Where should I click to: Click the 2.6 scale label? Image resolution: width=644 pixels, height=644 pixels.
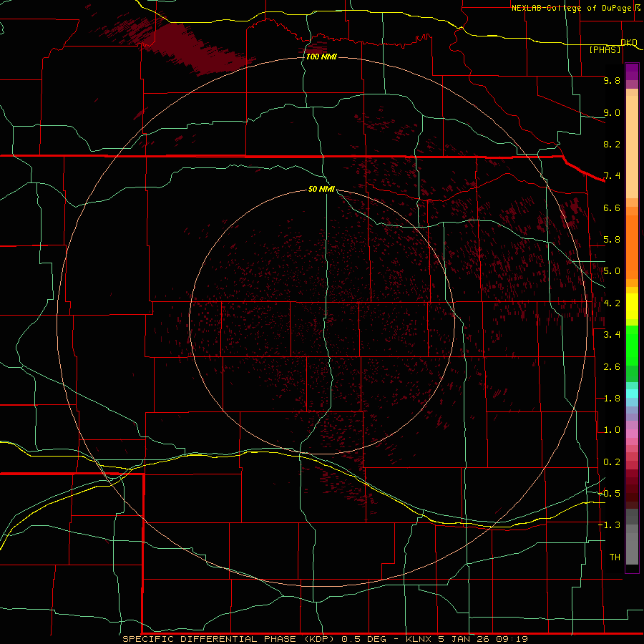click(612, 367)
